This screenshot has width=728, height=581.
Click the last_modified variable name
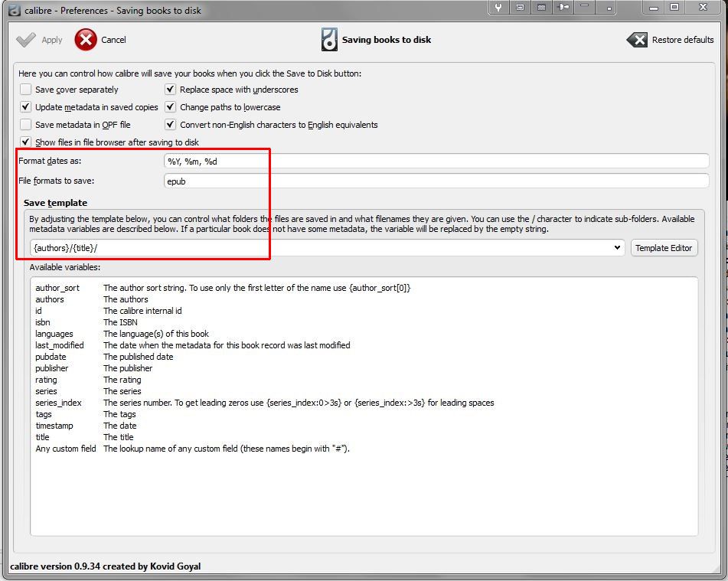click(x=60, y=345)
